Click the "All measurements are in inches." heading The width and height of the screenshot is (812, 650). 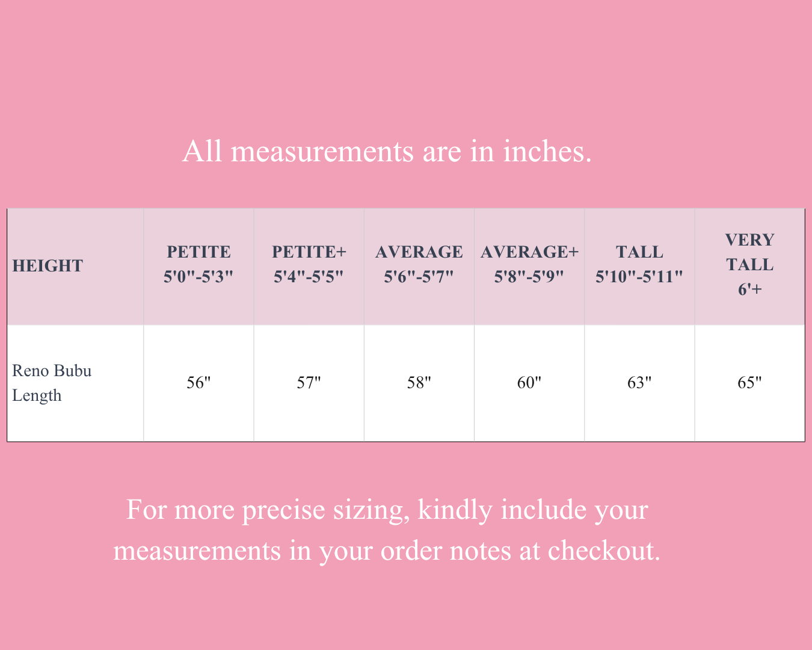387,151
